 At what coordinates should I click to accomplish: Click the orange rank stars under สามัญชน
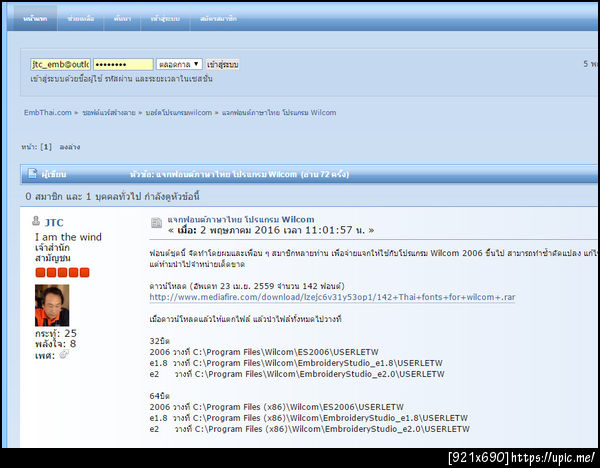(62, 272)
